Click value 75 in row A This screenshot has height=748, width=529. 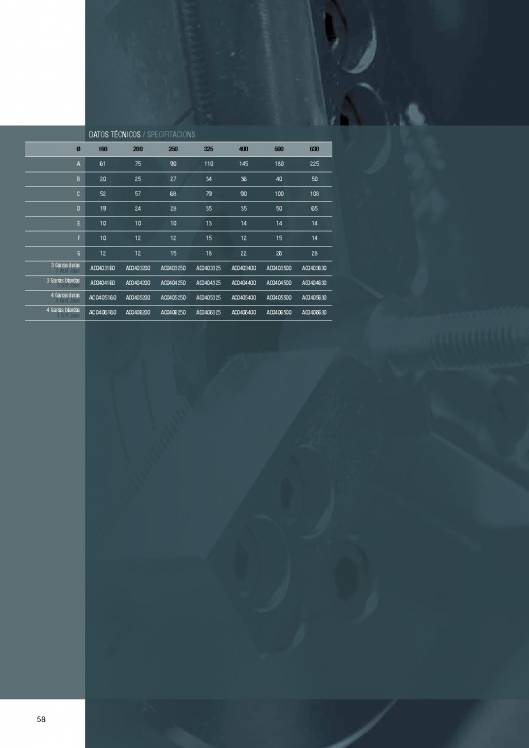click(x=138, y=164)
